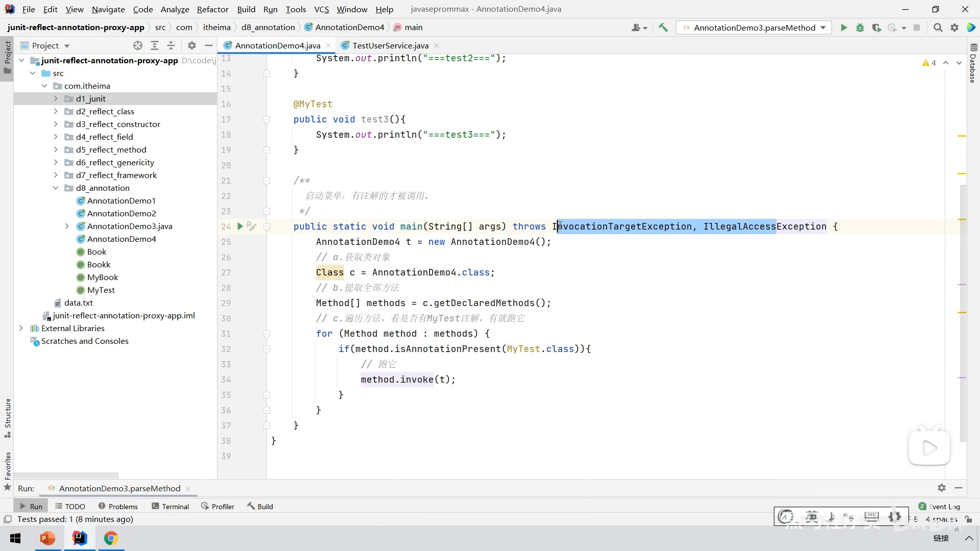Click the Debug bug icon
The image size is (980, 551).
[x=860, y=28]
